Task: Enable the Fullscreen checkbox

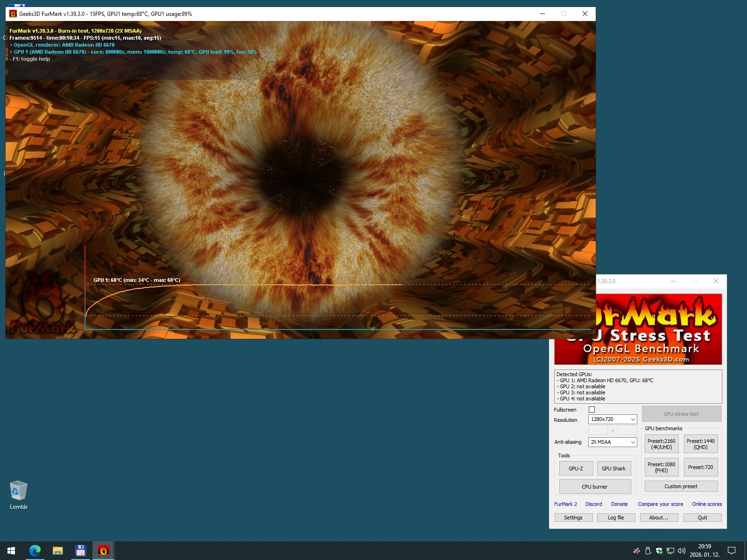Action: (x=592, y=409)
